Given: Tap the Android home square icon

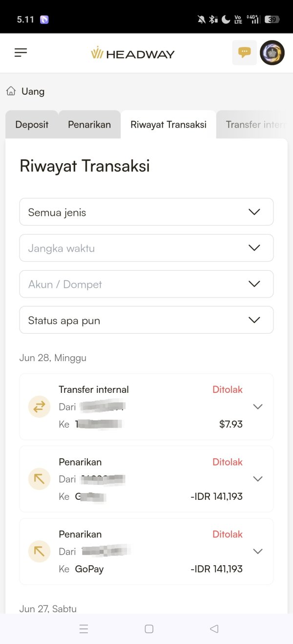Looking at the screenshot, I should [x=149, y=629].
